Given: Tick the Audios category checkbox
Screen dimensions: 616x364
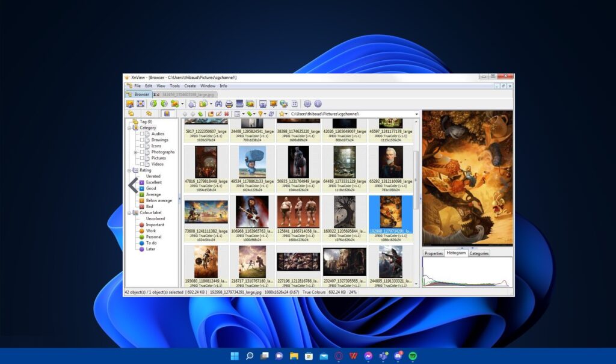Looking at the screenshot, I should pos(142,134).
